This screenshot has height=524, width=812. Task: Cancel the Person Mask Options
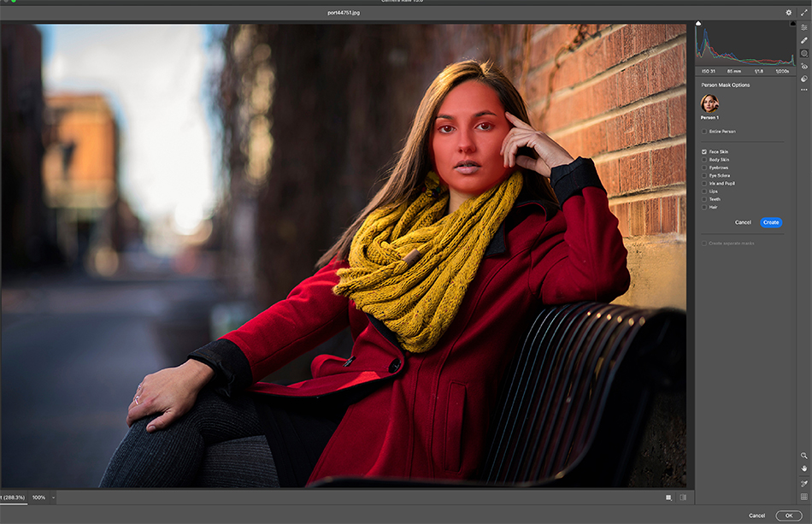[743, 222]
